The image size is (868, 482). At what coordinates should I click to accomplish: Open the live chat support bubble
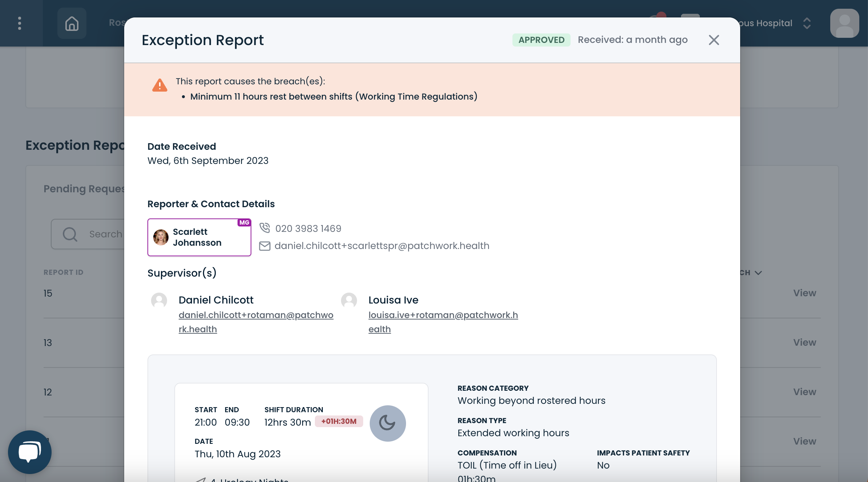(x=30, y=452)
